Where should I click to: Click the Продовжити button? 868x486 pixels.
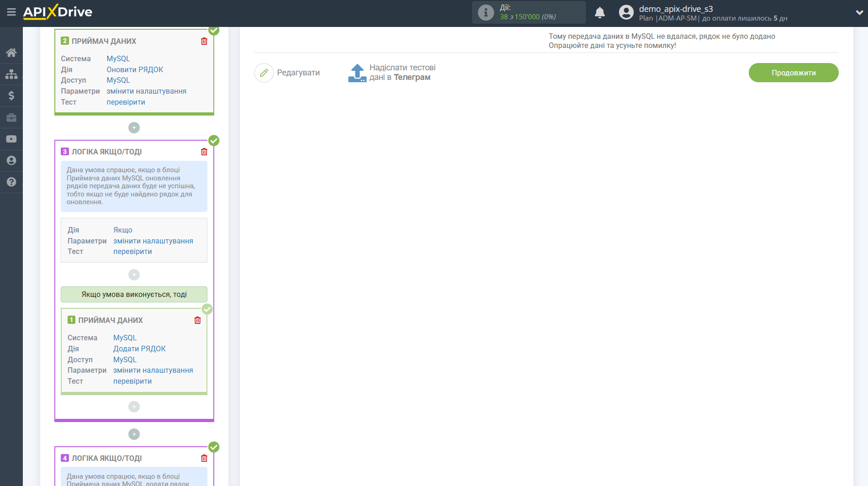[794, 73]
